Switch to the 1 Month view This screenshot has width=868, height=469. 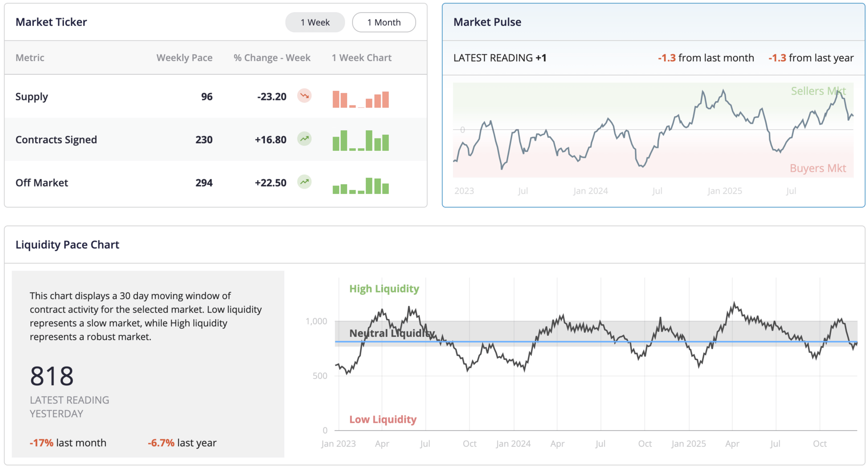(x=384, y=22)
